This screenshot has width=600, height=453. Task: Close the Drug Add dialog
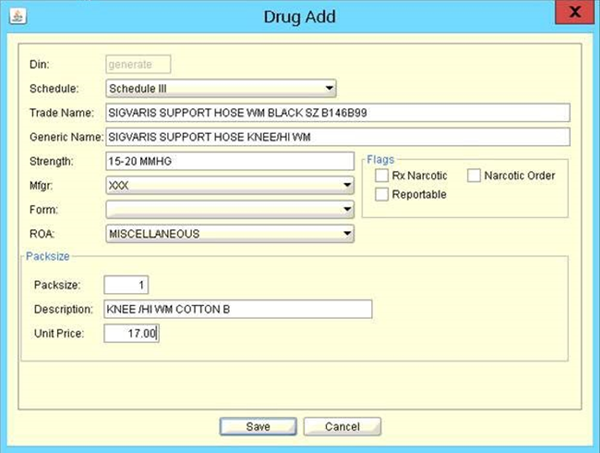(x=575, y=12)
